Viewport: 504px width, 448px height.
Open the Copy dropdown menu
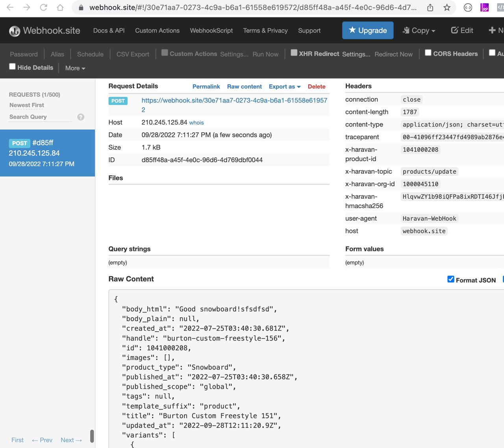pos(419,31)
